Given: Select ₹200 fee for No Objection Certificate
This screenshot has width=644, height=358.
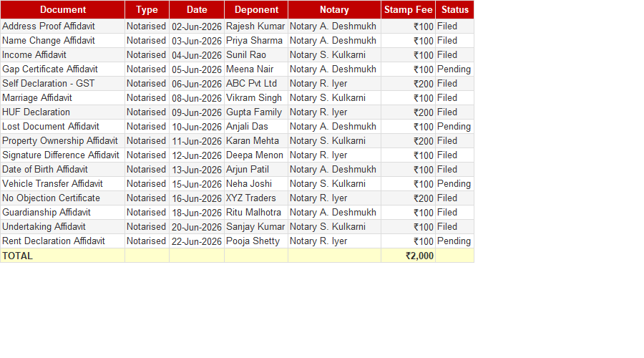Looking at the screenshot, I should coord(409,198).
